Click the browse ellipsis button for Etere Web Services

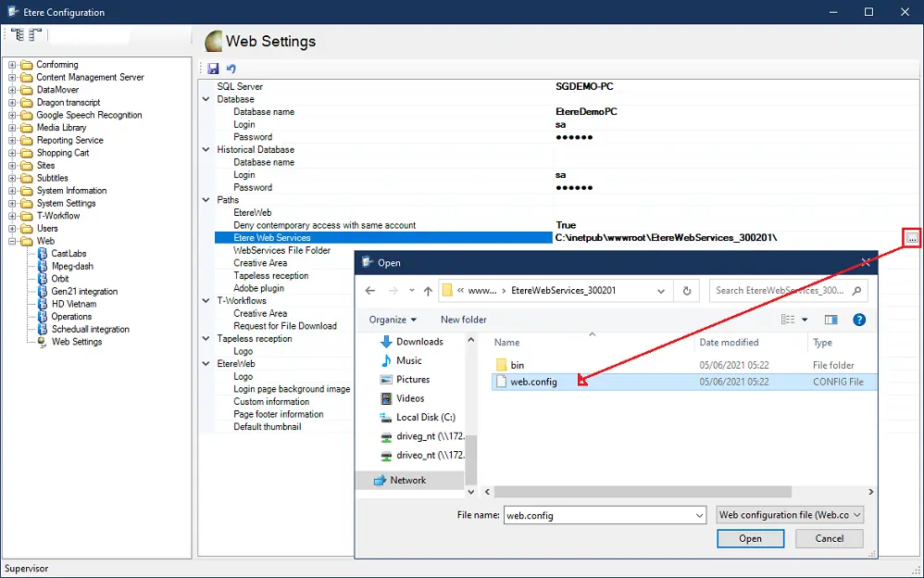pyautogui.click(x=912, y=238)
